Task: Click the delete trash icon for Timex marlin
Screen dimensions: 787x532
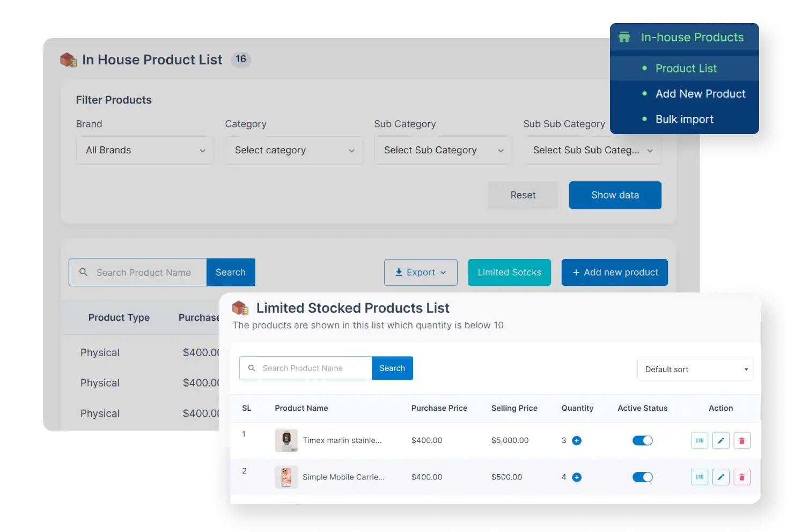Action: point(741,440)
